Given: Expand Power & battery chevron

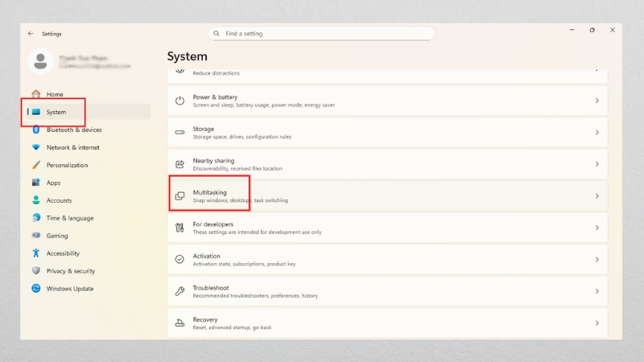Looking at the screenshot, I should [597, 101].
